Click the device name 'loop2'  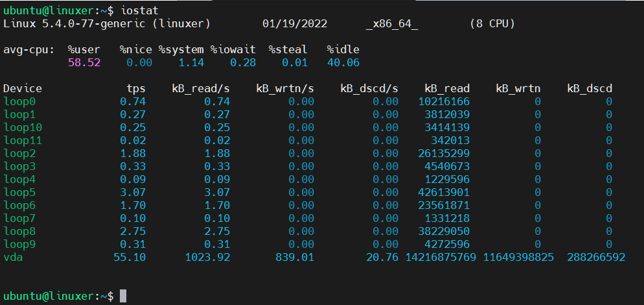(x=19, y=154)
